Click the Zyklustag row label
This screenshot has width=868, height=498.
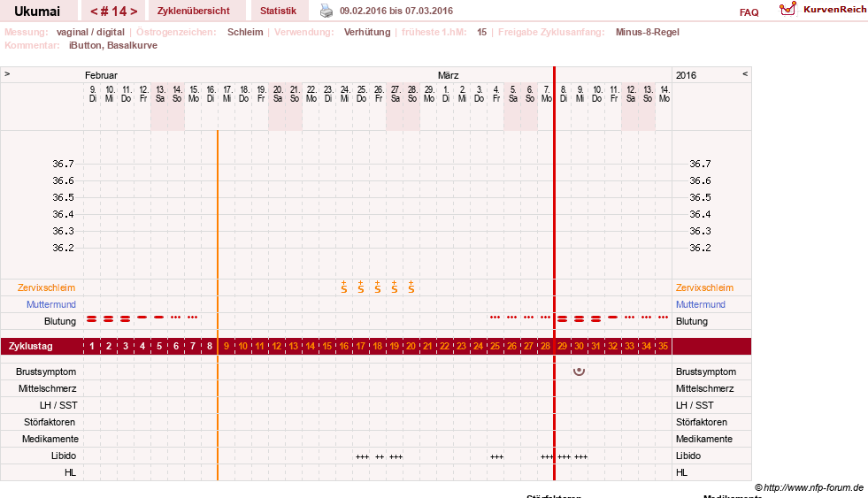click(30, 346)
